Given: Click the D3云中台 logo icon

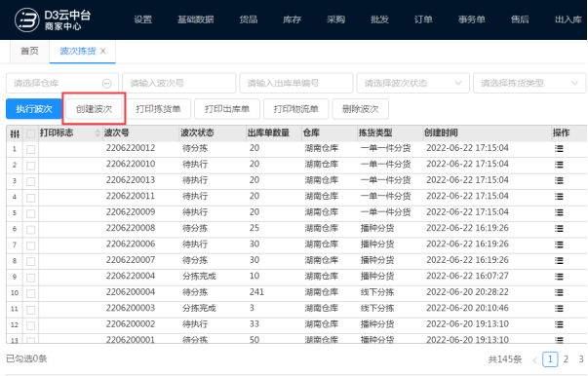Looking at the screenshot, I should tap(26, 19).
